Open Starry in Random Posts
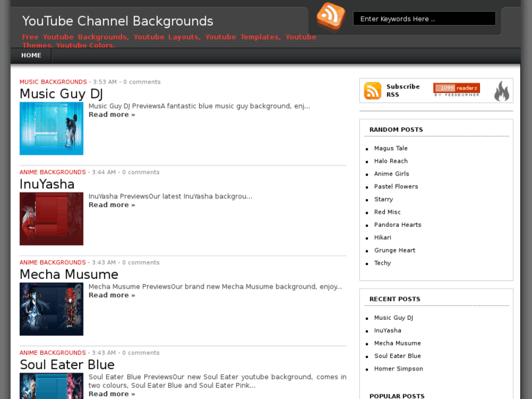Viewport: 532px width, 399px height. [x=383, y=199]
